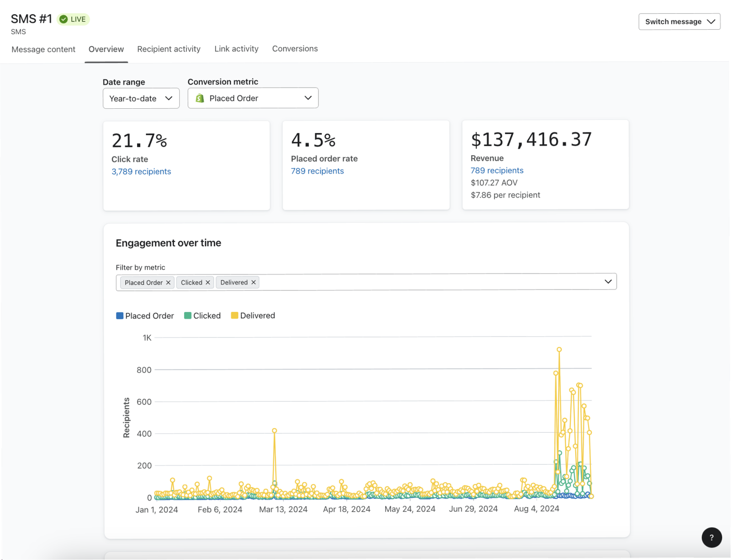Image resolution: width=731 pixels, height=560 pixels.
Task: Click the 1K y-axis label
Action: point(147,338)
